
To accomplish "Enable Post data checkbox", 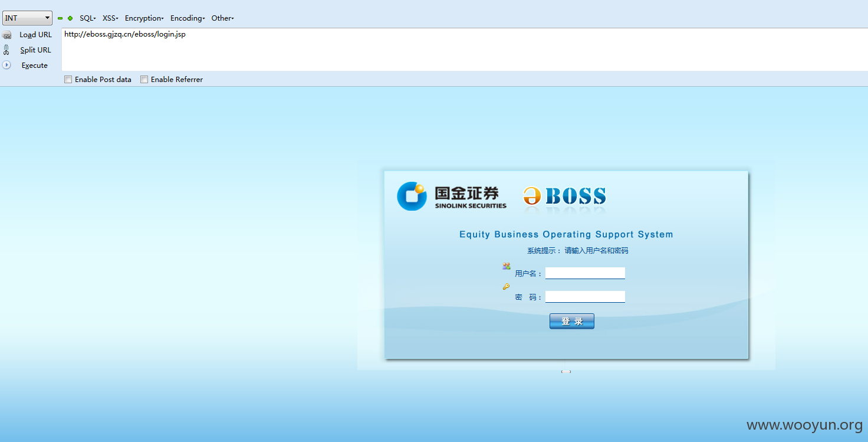I will (68, 80).
